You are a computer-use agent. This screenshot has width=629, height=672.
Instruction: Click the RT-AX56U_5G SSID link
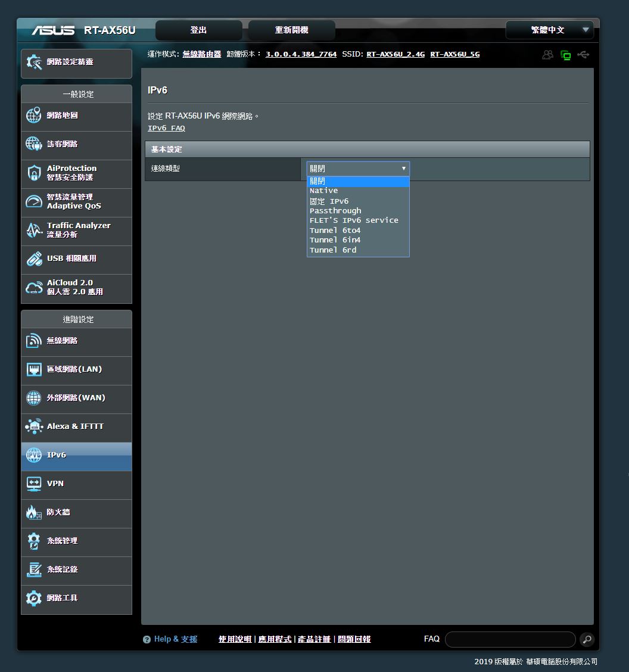(x=455, y=54)
